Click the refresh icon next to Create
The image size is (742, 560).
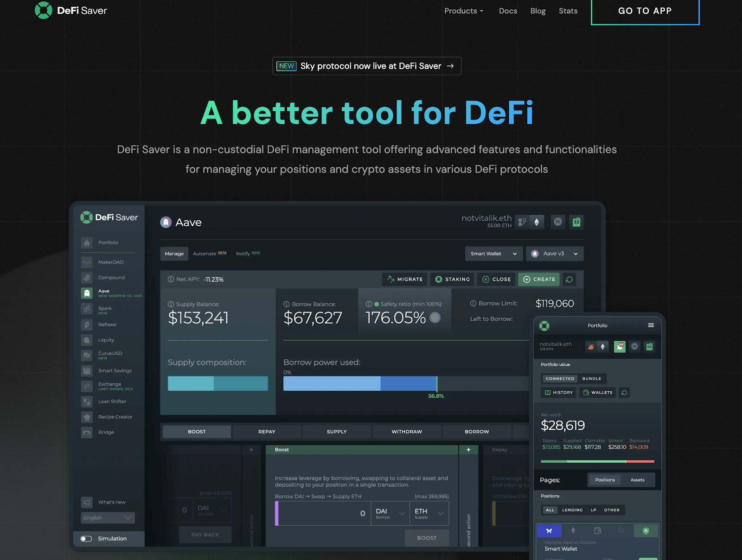(569, 280)
